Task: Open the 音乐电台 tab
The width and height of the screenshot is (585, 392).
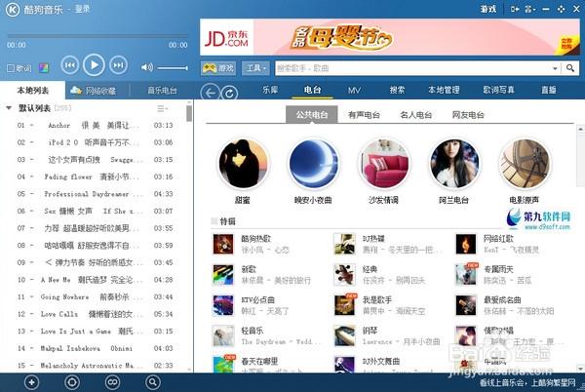Action: (162, 91)
